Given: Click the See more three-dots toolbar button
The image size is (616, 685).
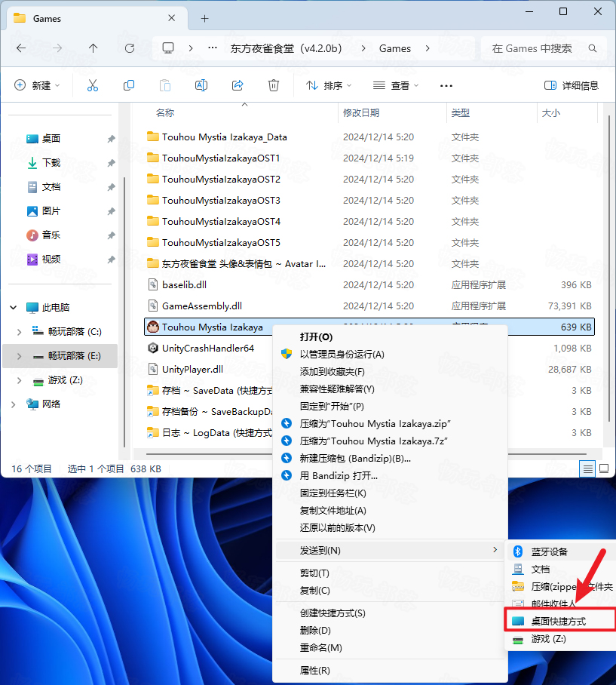Looking at the screenshot, I should (446, 86).
